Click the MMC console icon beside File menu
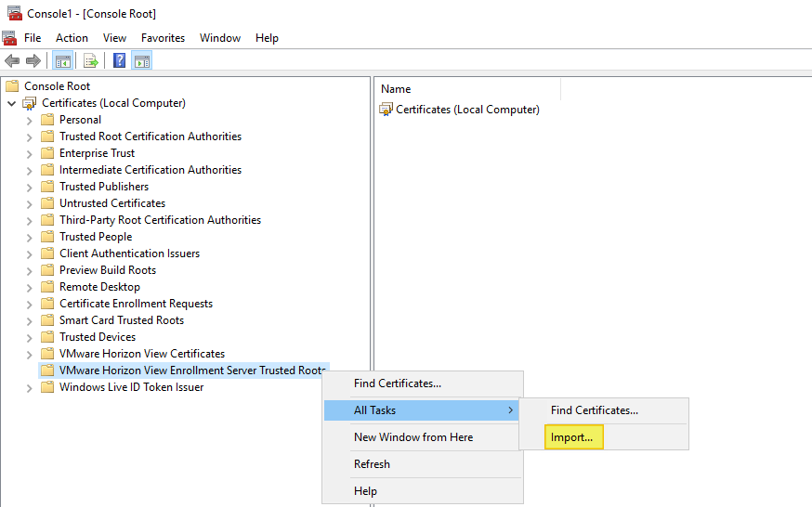812x507 pixels. coord(9,38)
